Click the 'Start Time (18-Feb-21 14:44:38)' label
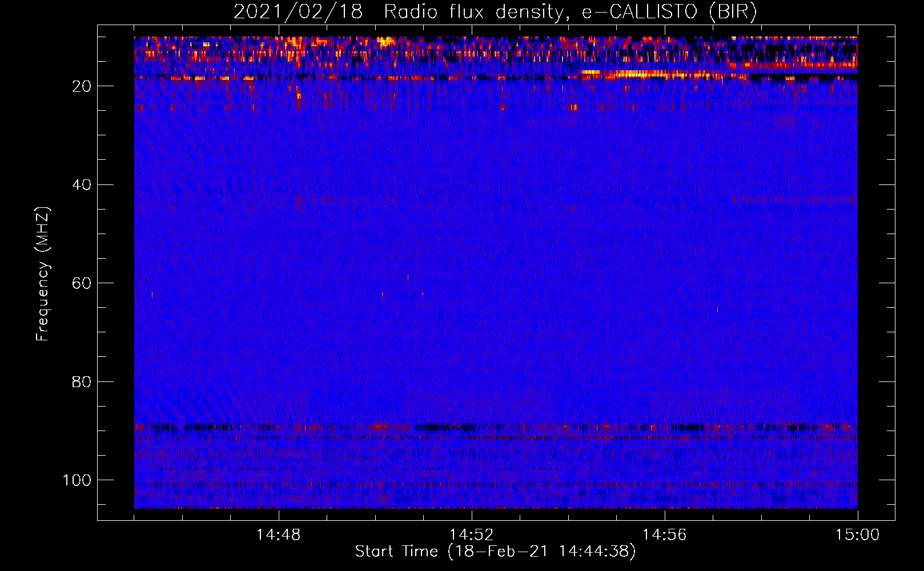 coord(495,552)
